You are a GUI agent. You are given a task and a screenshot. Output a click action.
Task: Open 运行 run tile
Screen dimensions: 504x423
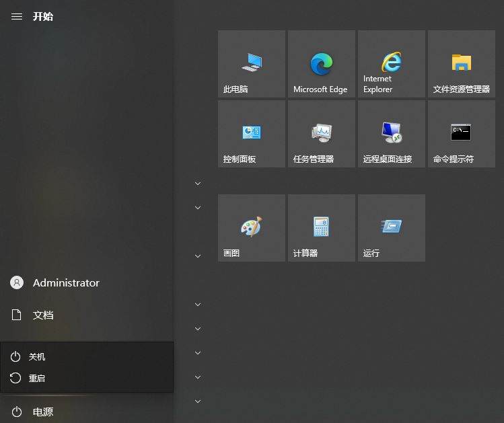click(x=392, y=228)
